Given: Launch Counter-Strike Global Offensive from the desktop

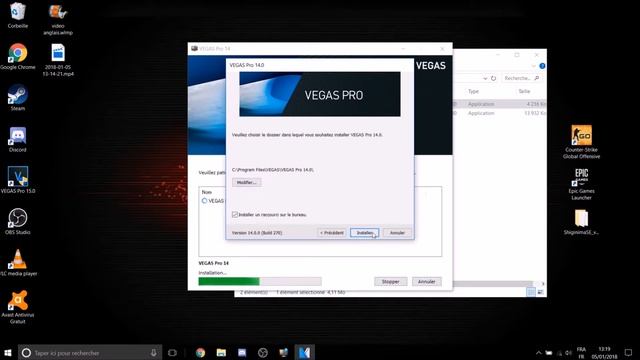Looking at the screenshot, I should pos(581,142).
